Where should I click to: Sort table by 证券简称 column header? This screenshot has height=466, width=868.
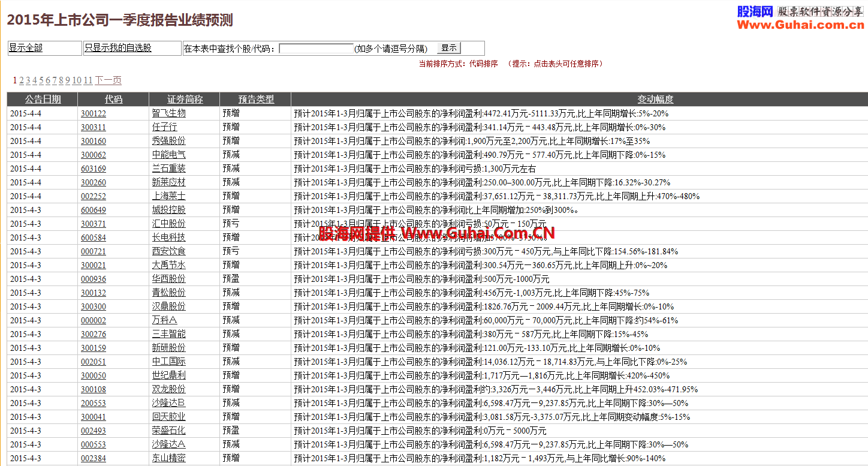pos(185,100)
